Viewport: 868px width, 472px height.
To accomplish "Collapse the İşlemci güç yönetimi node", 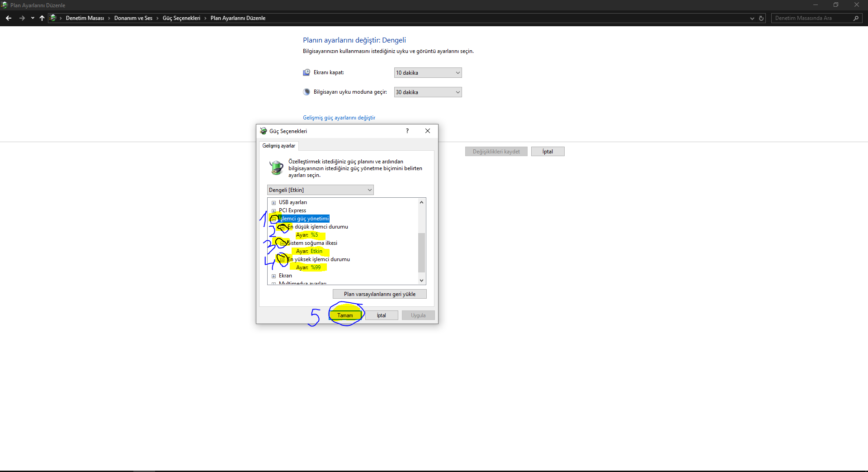I will [274, 219].
